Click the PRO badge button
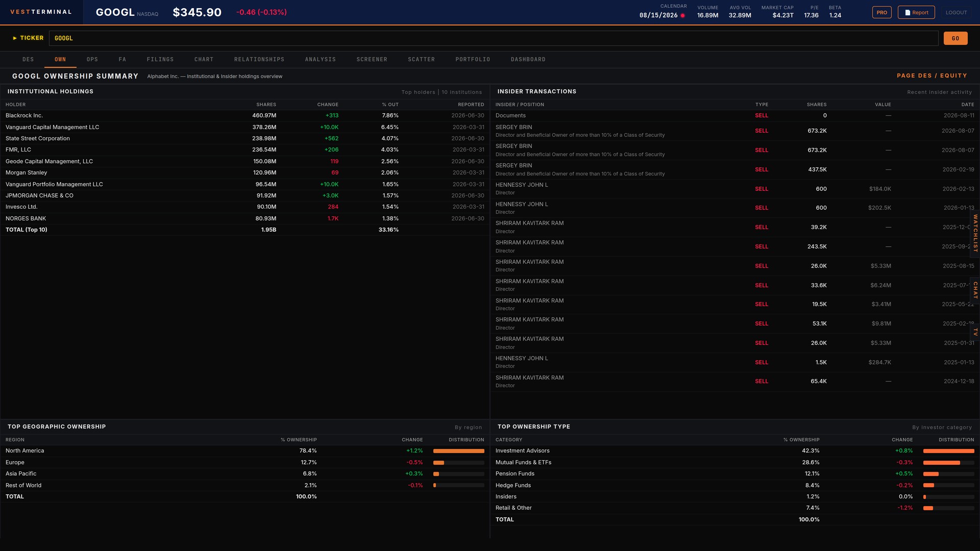This screenshot has width=980, height=551. click(881, 13)
